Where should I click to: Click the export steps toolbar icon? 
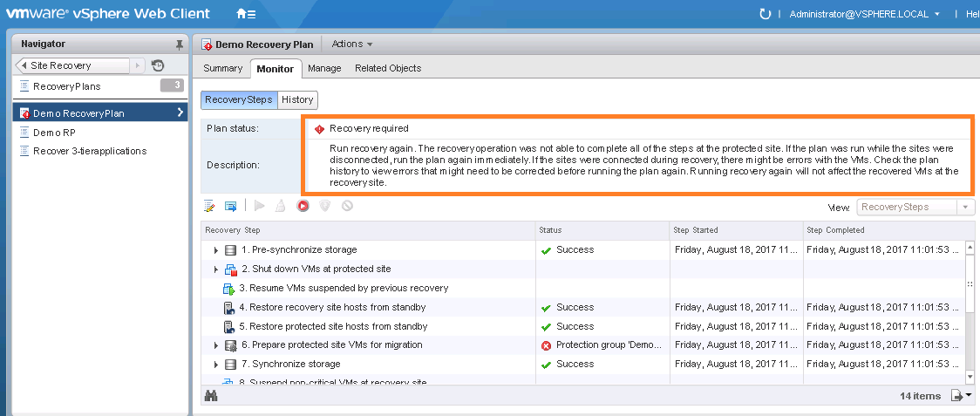click(x=231, y=206)
